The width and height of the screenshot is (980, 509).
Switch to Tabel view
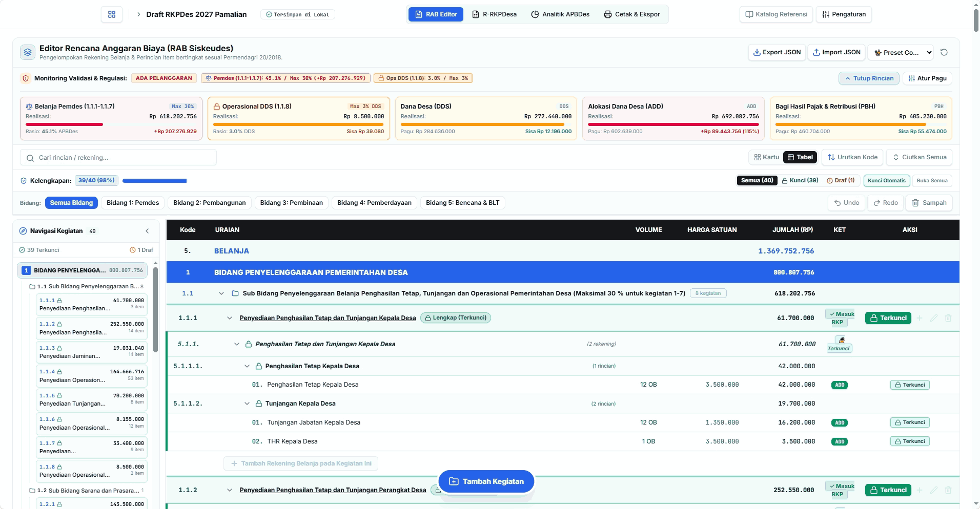[800, 157]
